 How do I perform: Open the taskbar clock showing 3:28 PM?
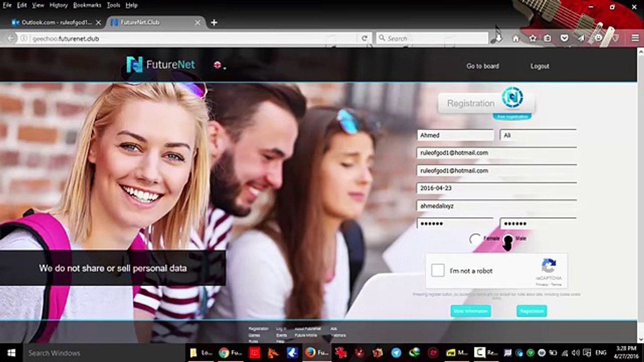pyautogui.click(x=627, y=352)
